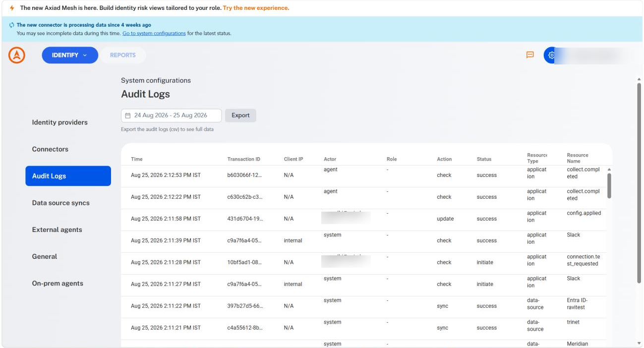The image size is (644, 348).
Task: Open the feedback chat icon
Action: pyautogui.click(x=530, y=55)
